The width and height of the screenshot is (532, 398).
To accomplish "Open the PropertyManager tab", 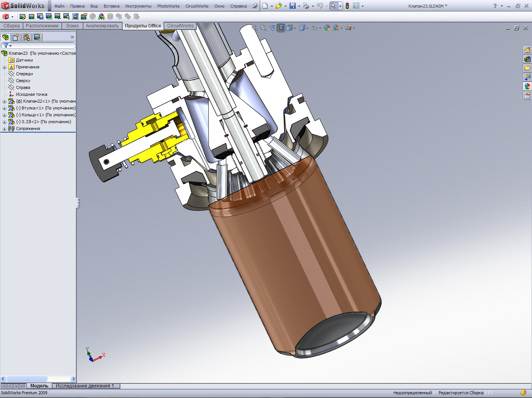I will point(16,37).
